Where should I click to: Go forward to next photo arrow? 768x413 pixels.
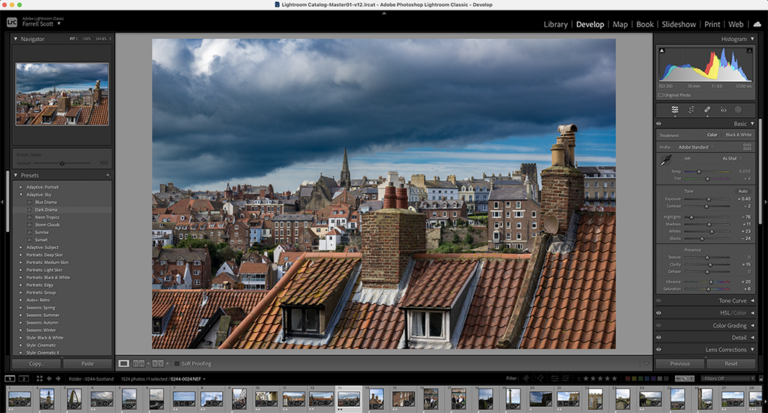[x=58, y=379]
